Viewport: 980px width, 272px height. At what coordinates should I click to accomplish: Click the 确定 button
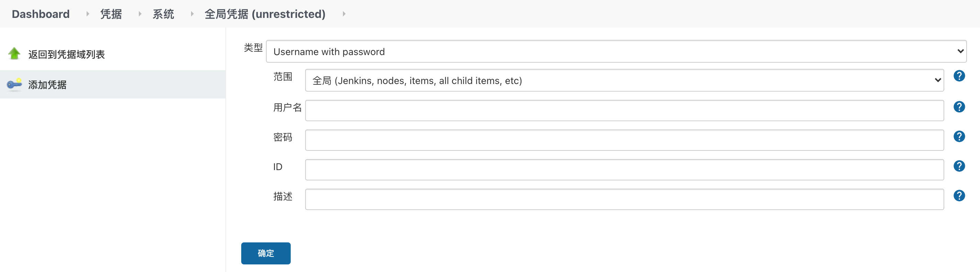point(266,253)
